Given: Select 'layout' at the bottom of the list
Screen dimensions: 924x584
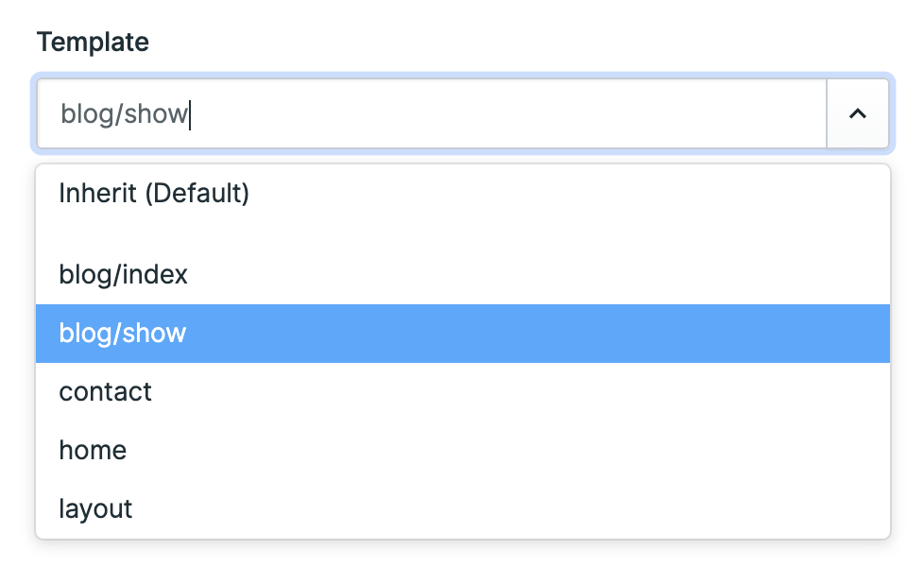Looking at the screenshot, I should tap(94, 509).
